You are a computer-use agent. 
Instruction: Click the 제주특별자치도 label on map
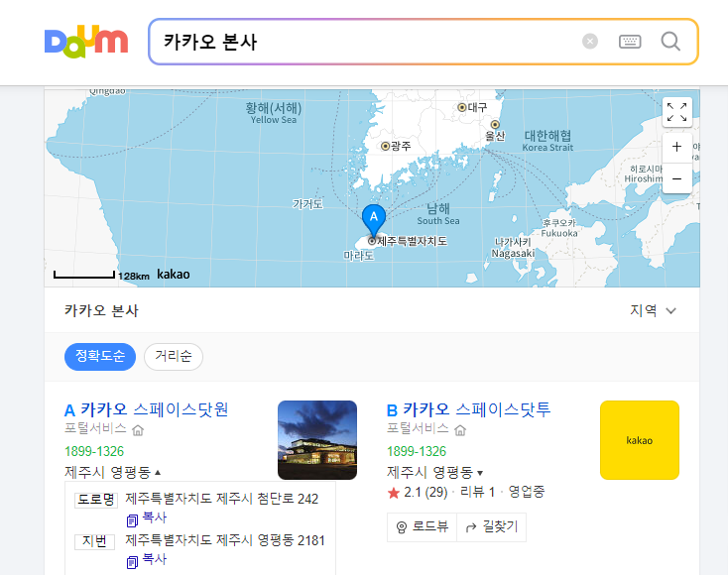(x=412, y=241)
